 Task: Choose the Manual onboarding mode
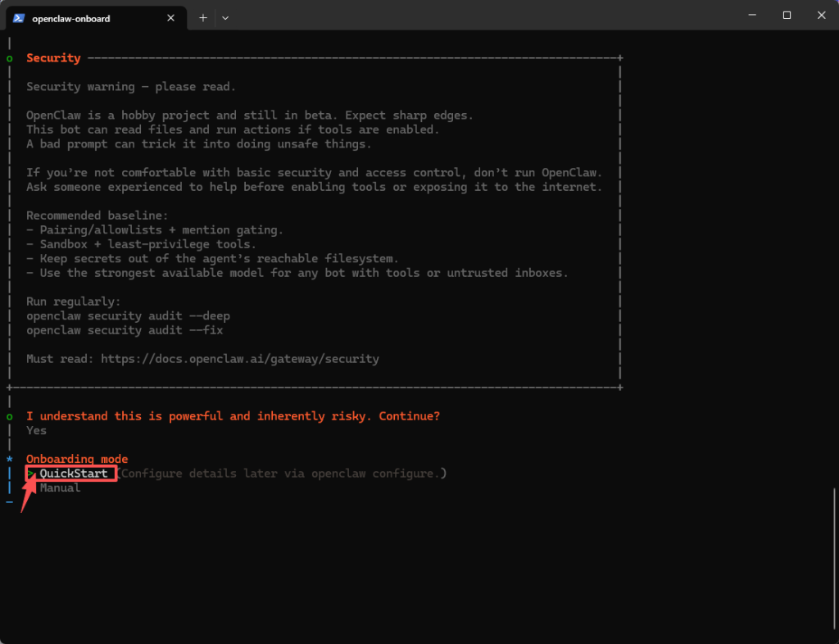click(x=60, y=488)
